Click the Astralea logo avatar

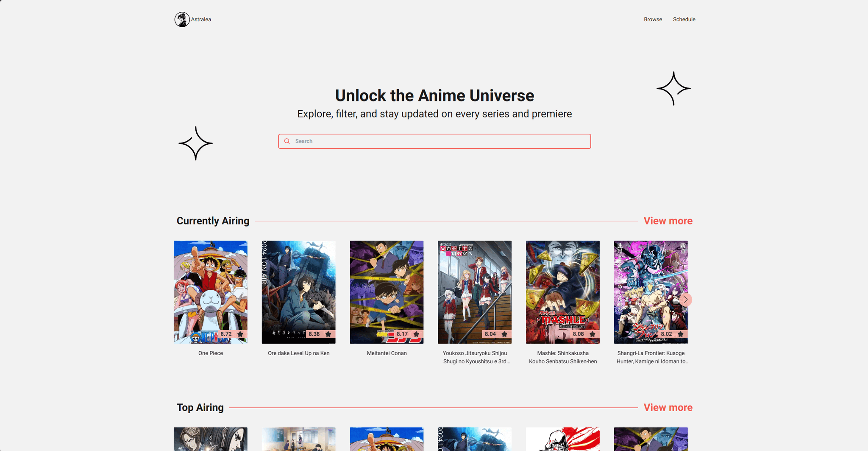182,20
